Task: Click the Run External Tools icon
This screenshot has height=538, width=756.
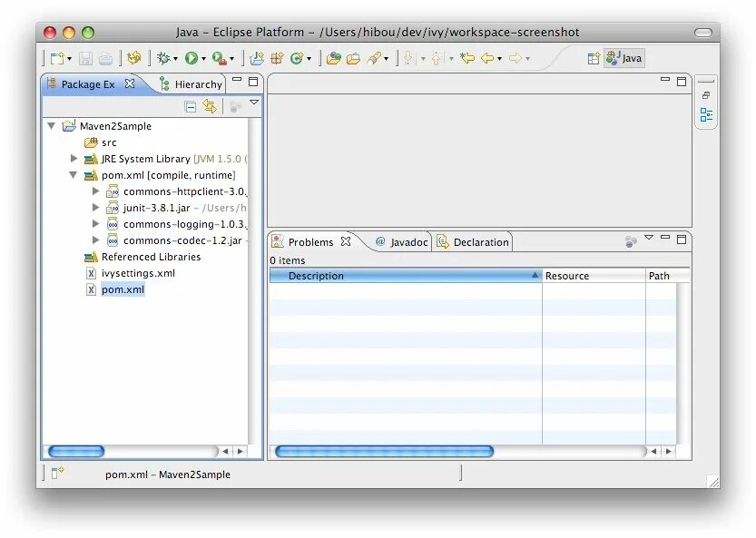Action: (x=220, y=58)
